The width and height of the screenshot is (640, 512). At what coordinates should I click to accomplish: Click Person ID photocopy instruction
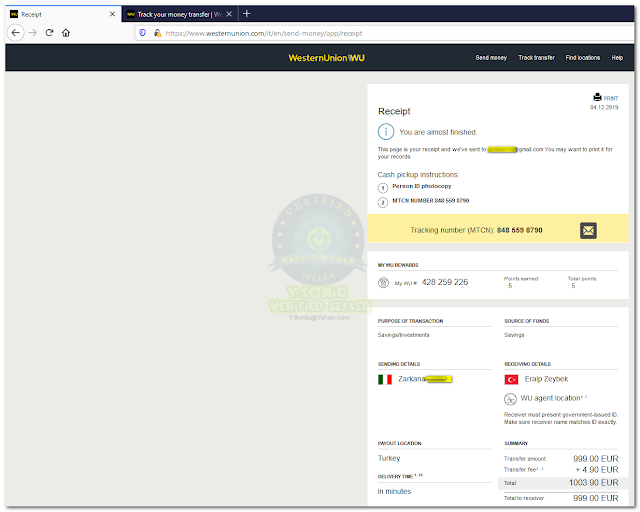422,186
